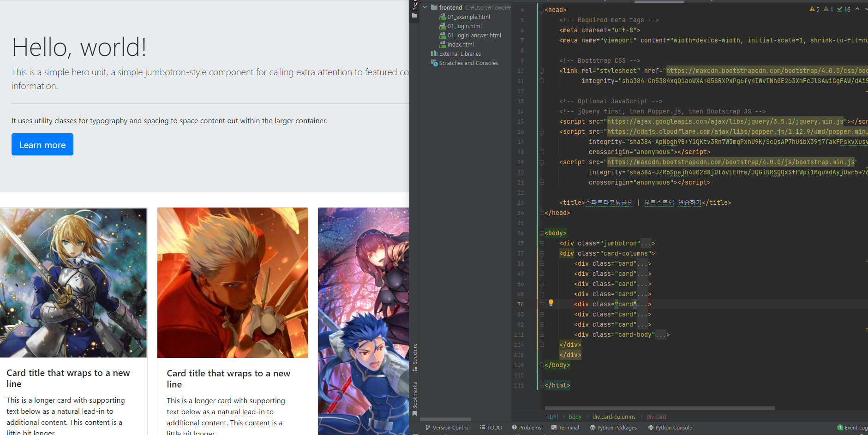
Task: Expand the folded card div on line 83
Action: 542,314
